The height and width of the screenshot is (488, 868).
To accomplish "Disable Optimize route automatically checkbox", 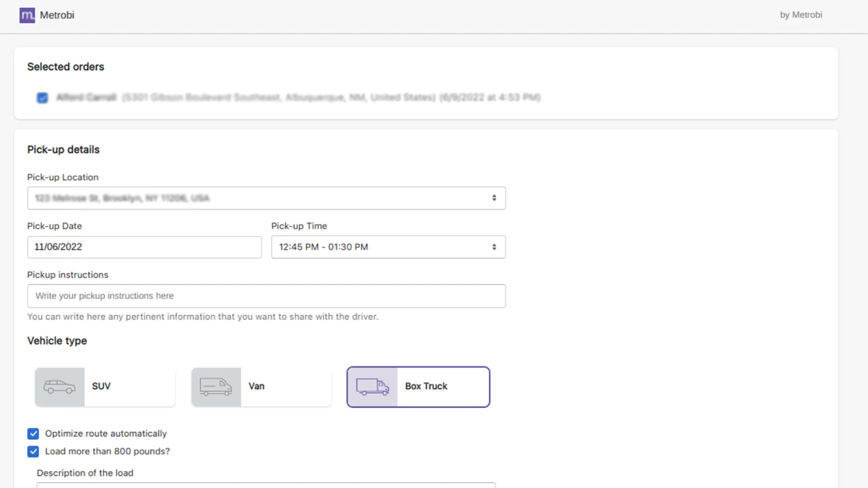I will 33,434.
